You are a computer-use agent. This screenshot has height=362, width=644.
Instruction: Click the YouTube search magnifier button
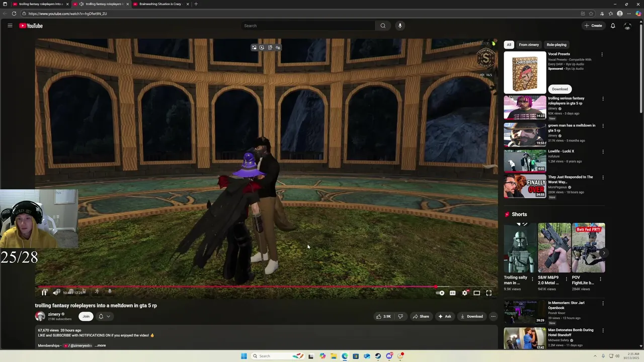(383, 26)
